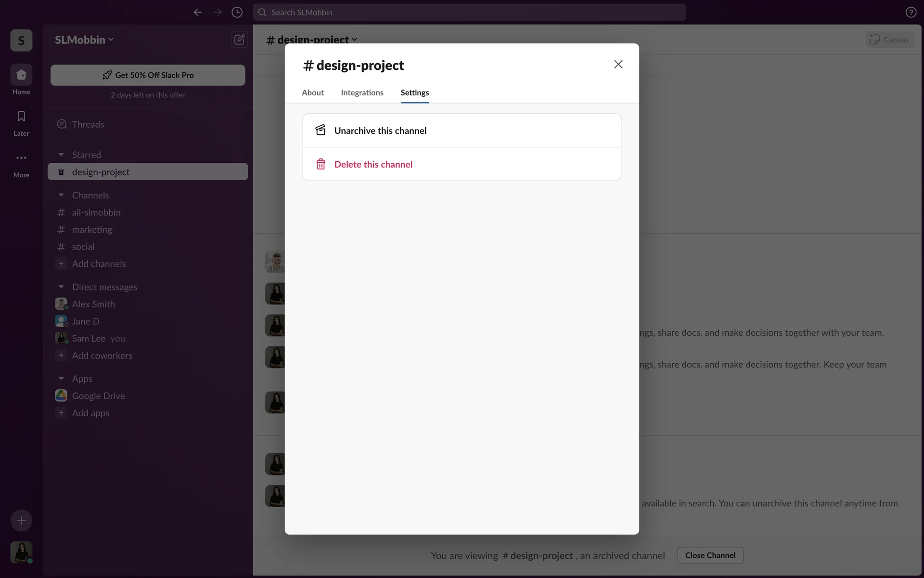Switch to the About tab

point(312,92)
